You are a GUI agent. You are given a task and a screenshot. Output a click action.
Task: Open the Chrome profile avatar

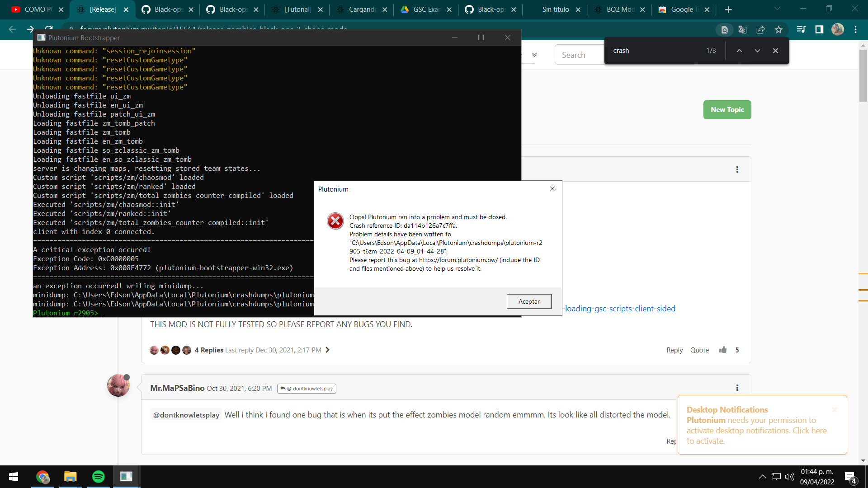[838, 29]
